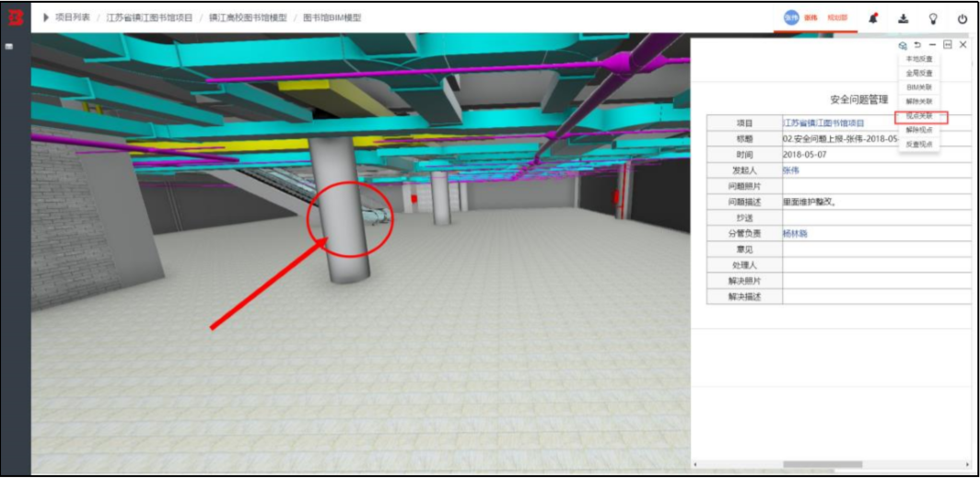Click the empty 问题照片 value cell
This screenshot has width=980, height=478.
(876, 186)
